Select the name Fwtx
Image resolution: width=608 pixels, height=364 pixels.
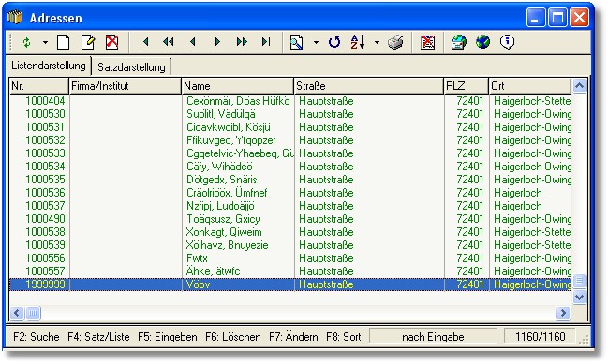coord(197,258)
